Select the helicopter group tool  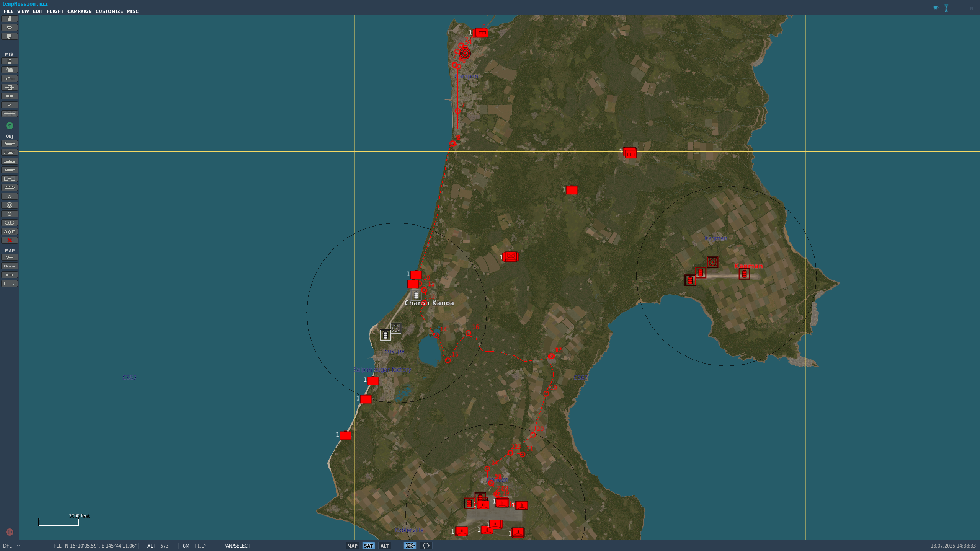pos(10,152)
